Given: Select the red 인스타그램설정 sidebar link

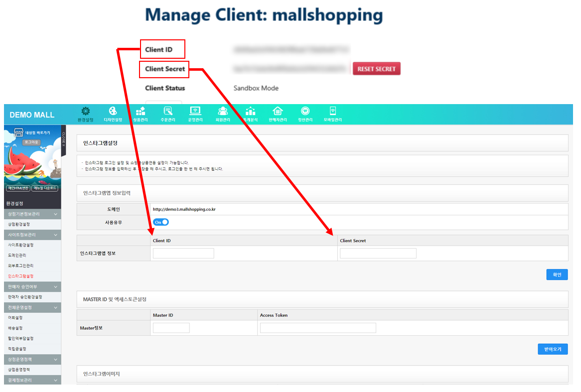Looking at the screenshot, I should coord(21,276).
